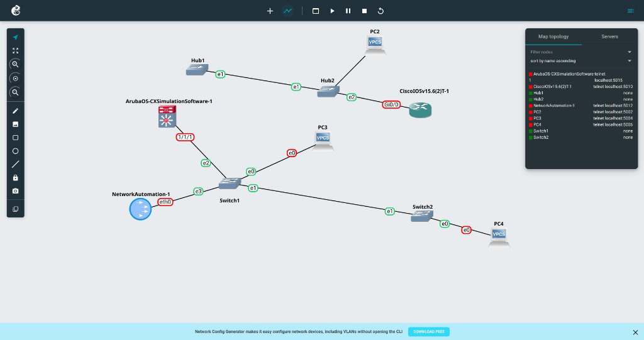644x340 pixels.
Task: Click Switch2 in the topology list
Action: (x=540, y=137)
